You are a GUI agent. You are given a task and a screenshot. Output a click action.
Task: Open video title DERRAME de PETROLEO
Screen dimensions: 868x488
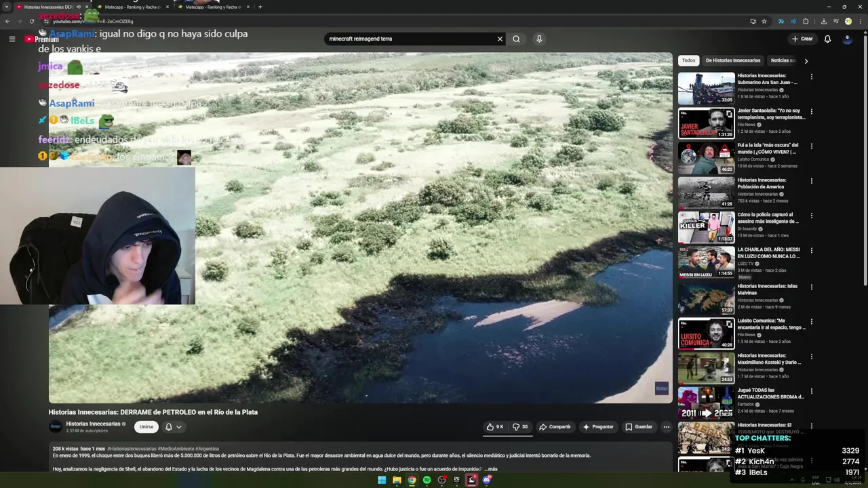[x=153, y=412]
